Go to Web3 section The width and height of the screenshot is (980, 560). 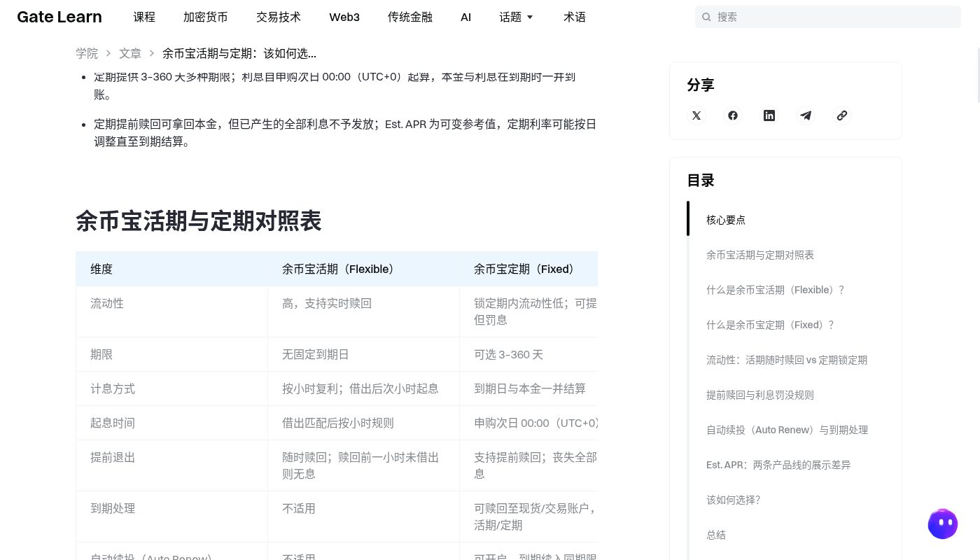344,17
